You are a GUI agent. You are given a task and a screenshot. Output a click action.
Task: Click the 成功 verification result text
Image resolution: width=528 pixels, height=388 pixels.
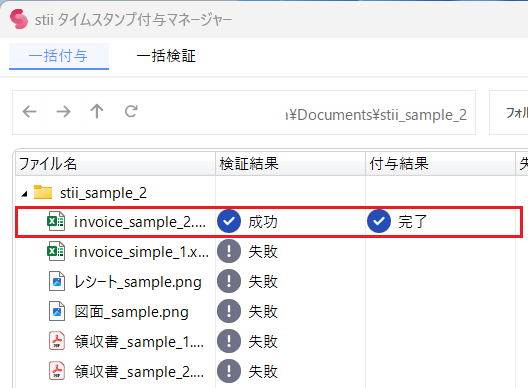(263, 222)
